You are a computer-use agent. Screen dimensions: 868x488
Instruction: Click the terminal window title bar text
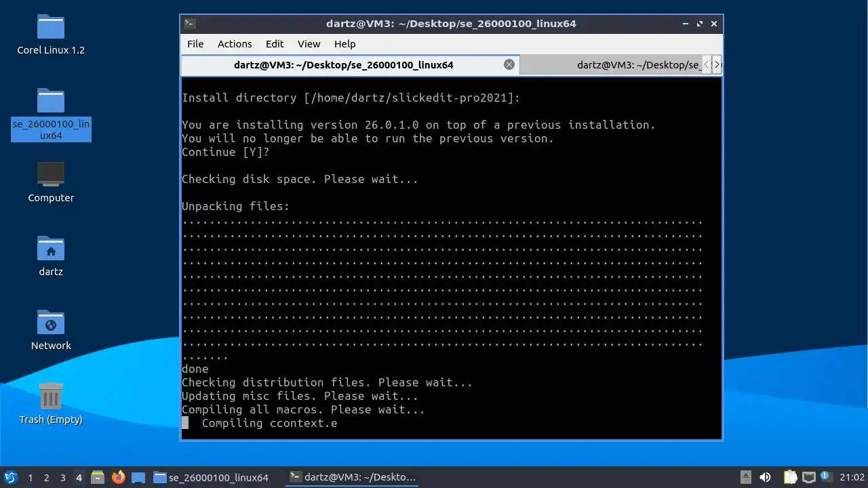451,23
